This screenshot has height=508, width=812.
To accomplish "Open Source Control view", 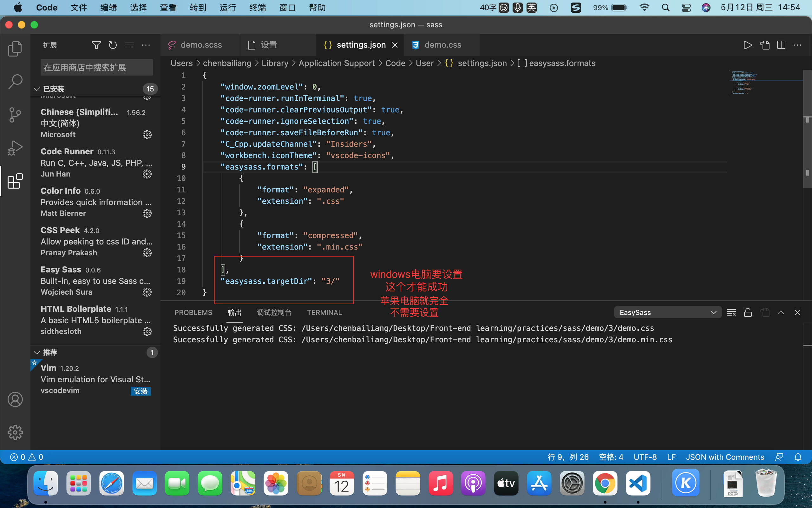I will (x=15, y=115).
